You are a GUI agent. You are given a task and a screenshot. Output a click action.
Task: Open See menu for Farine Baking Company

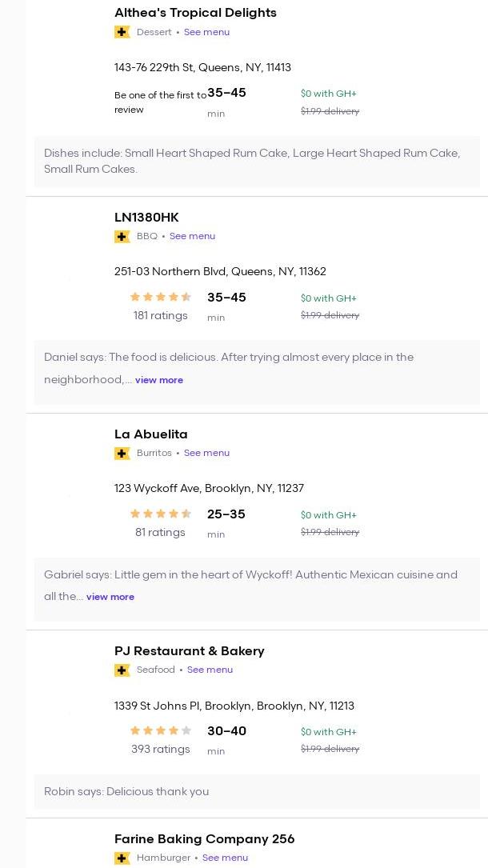pos(225,858)
